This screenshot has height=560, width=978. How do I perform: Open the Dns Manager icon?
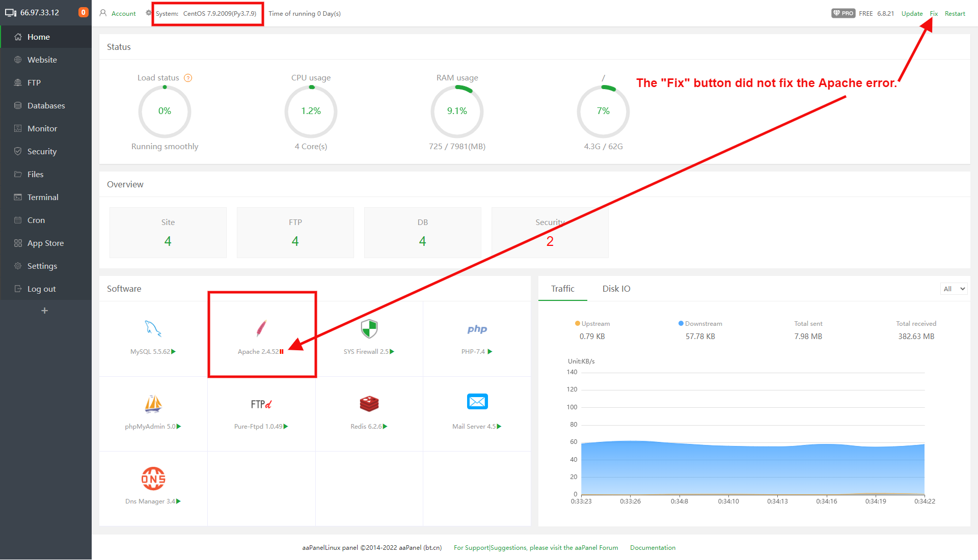point(153,479)
